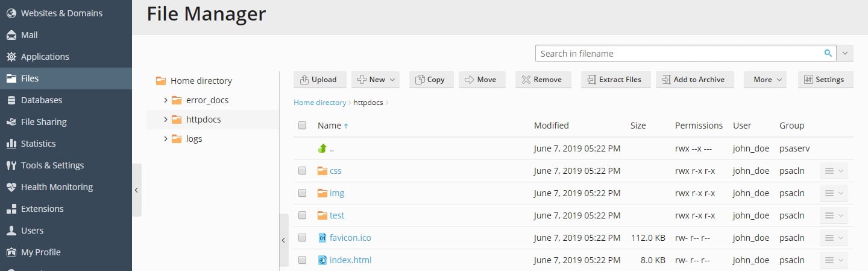Tick the checkbox for the img folder
Image resolution: width=868 pixels, height=271 pixels.
tap(303, 193)
